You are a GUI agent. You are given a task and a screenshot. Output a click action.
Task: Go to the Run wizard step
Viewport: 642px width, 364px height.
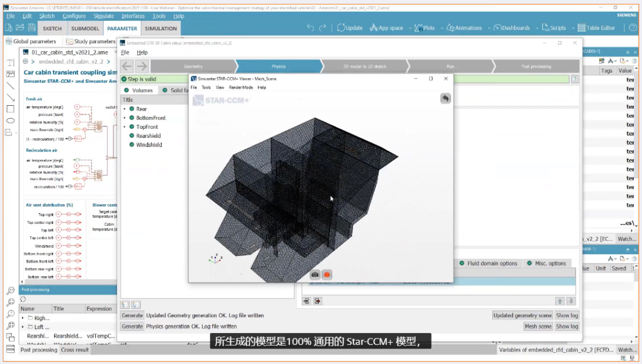(450, 67)
